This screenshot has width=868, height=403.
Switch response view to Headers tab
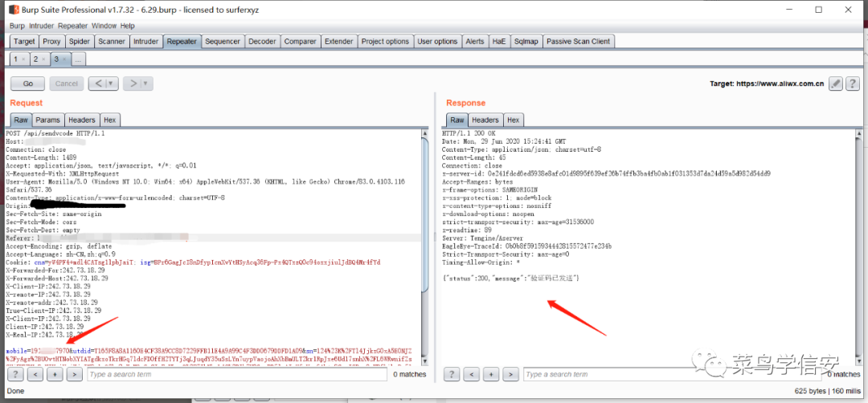click(485, 120)
